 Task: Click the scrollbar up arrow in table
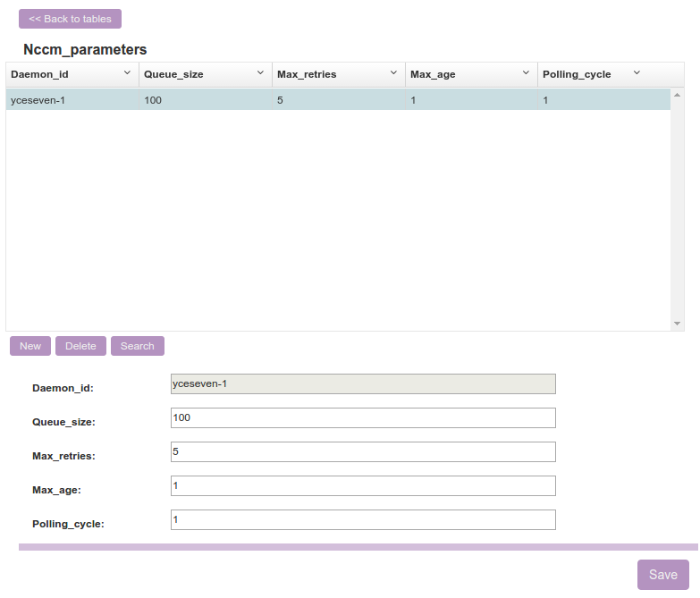pyautogui.click(x=677, y=95)
